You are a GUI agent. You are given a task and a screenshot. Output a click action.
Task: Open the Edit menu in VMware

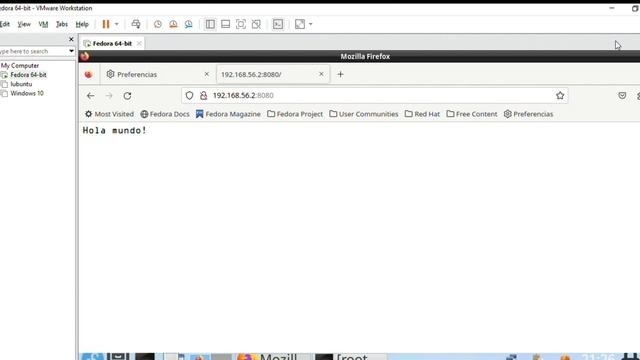[5, 24]
